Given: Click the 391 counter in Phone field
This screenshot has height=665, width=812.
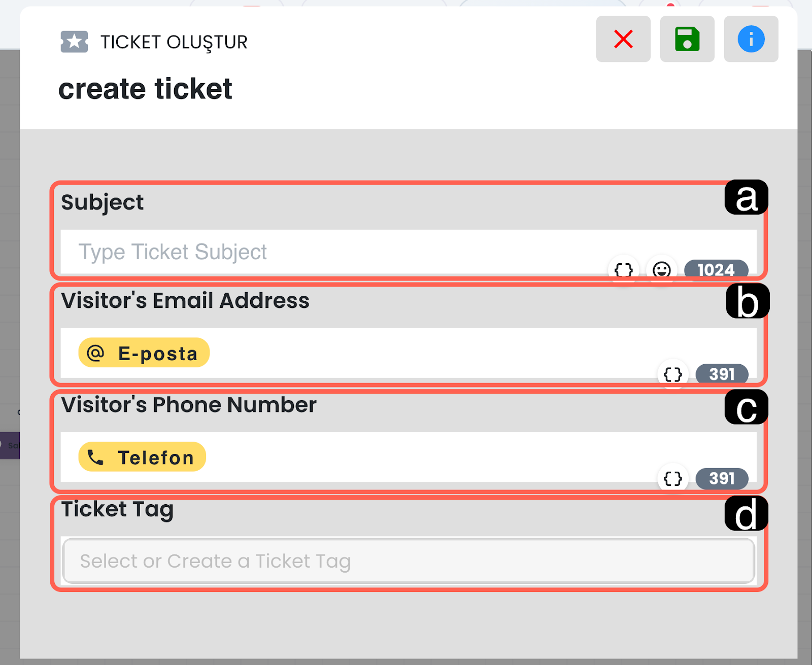Looking at the screenshot, I should (722, 478).
